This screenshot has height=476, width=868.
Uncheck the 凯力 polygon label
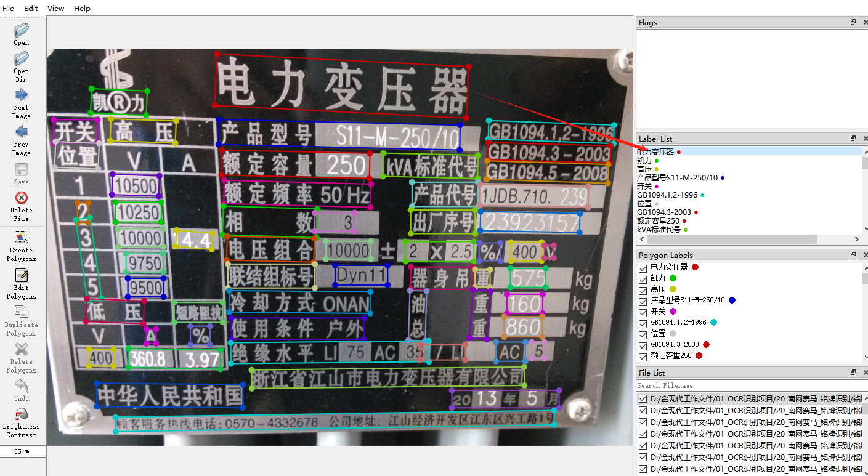coord(642,278)
